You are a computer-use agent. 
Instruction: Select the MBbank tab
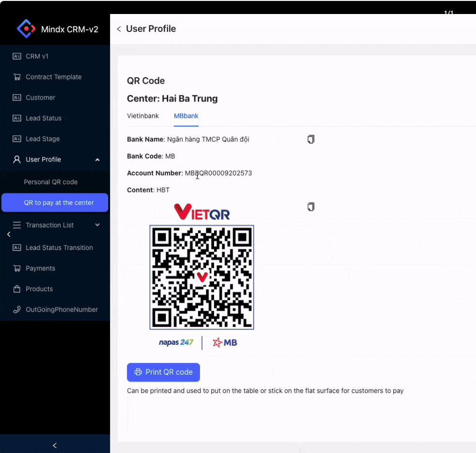(186, 116)
